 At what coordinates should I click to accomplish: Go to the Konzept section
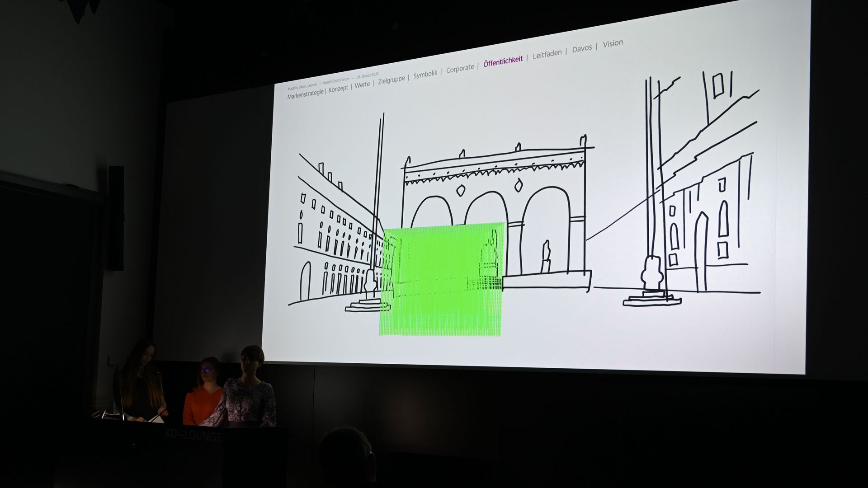(x=338, y=89)
